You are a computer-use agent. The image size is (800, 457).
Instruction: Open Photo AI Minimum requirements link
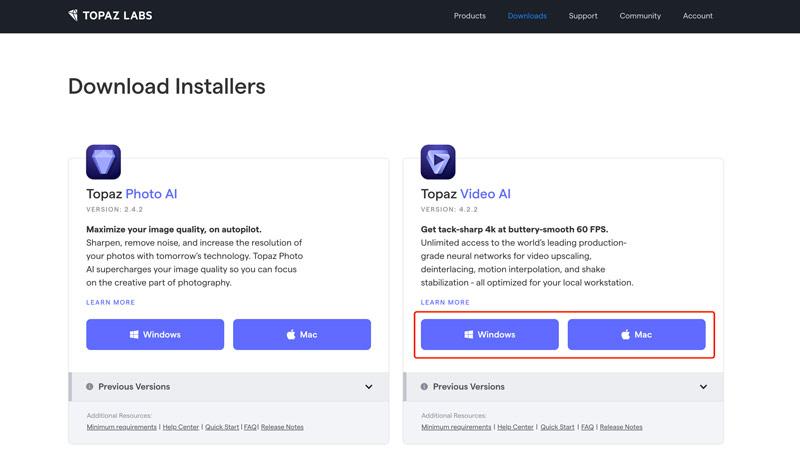(x=121, y=427)
